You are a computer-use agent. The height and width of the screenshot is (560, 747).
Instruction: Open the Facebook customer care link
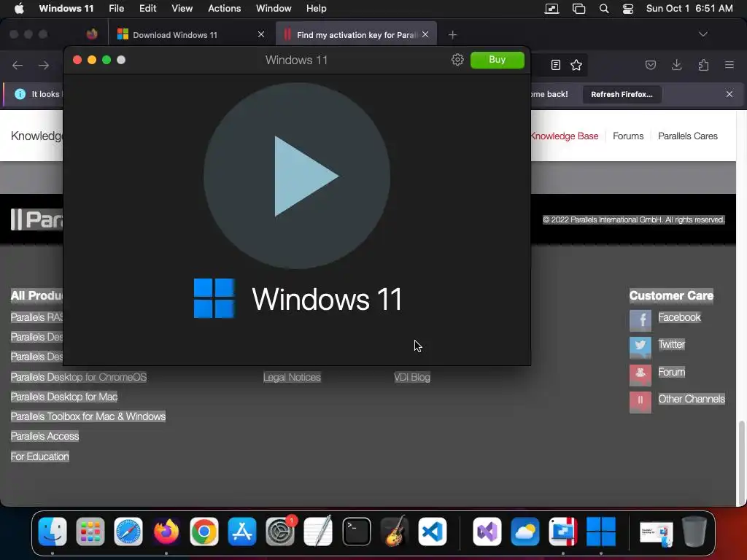click(679, 317)
